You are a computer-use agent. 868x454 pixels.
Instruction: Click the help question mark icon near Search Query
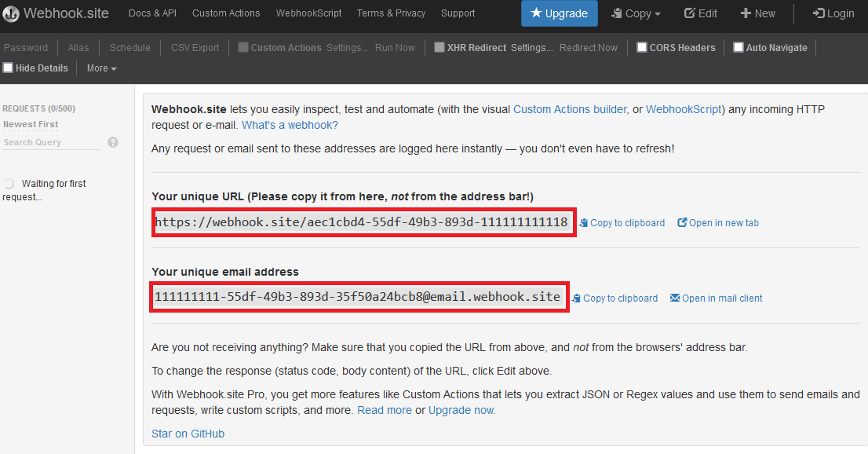[x=113, y=142]
